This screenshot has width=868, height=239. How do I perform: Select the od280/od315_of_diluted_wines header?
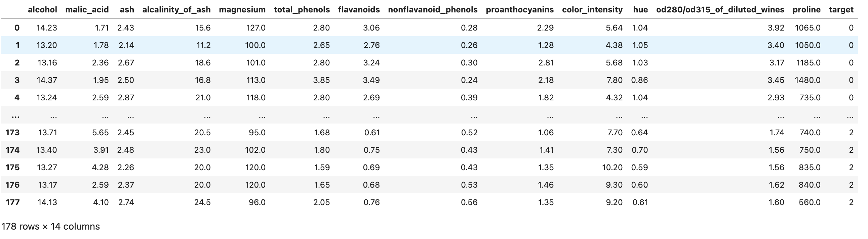[720, 10]
